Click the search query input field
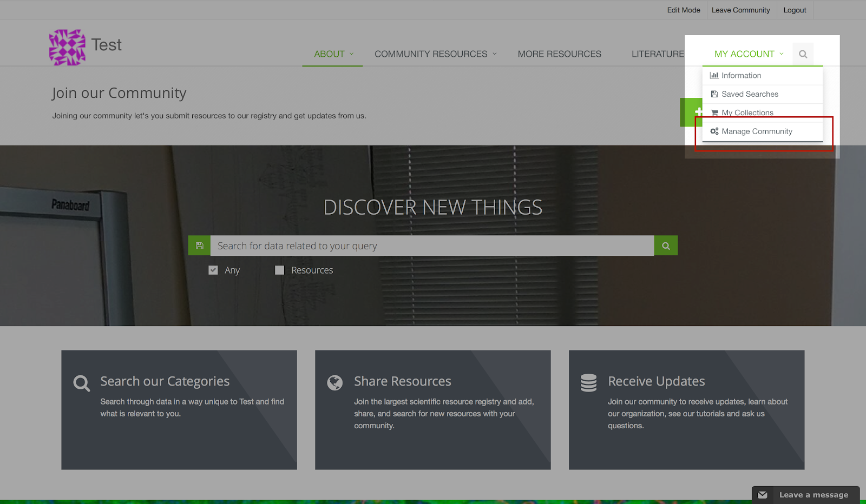The width and height of the screenshot is (866, 504). click(x=432, y=246)
